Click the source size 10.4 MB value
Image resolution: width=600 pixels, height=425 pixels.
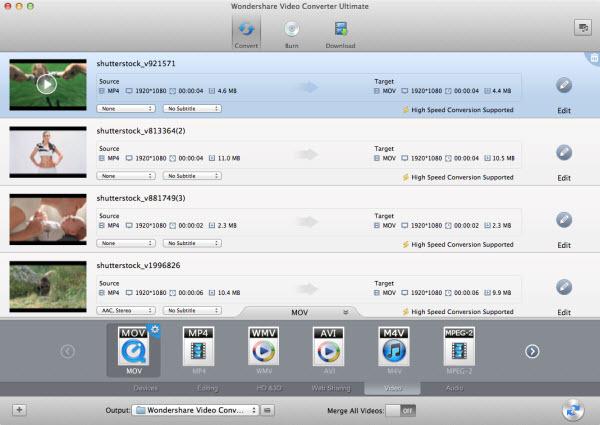(x=229, y=293)
